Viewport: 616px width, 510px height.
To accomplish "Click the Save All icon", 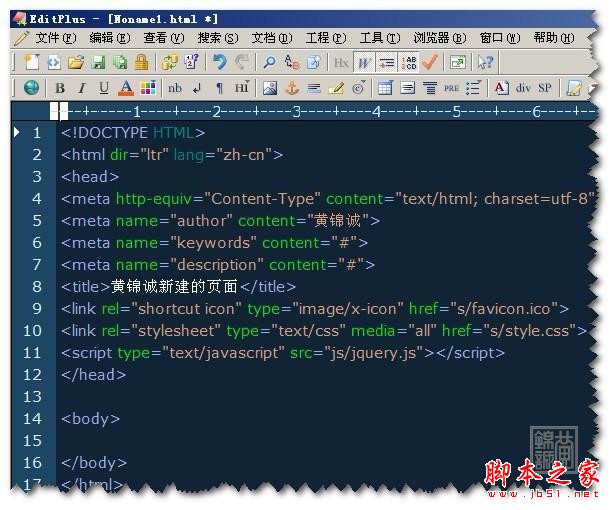I will [120, 62].
